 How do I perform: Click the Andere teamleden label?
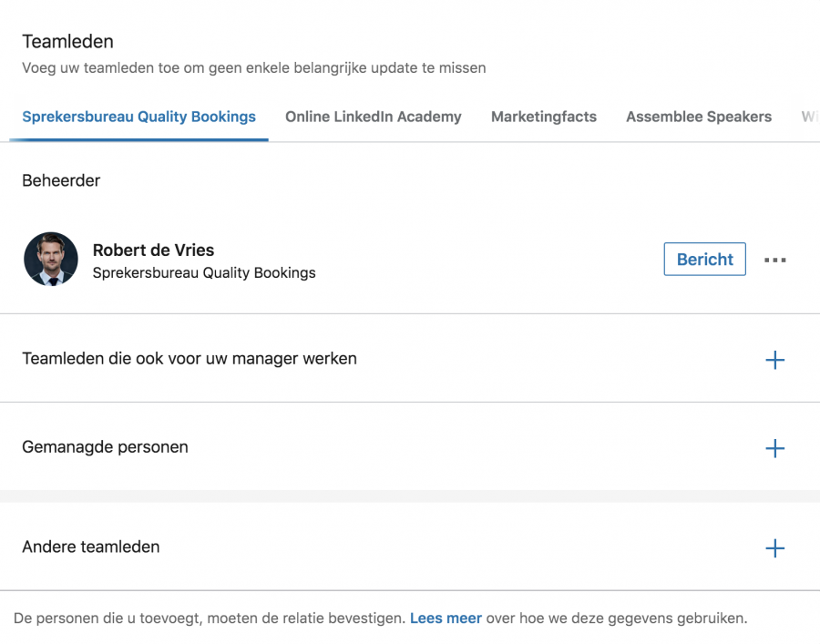90,547
